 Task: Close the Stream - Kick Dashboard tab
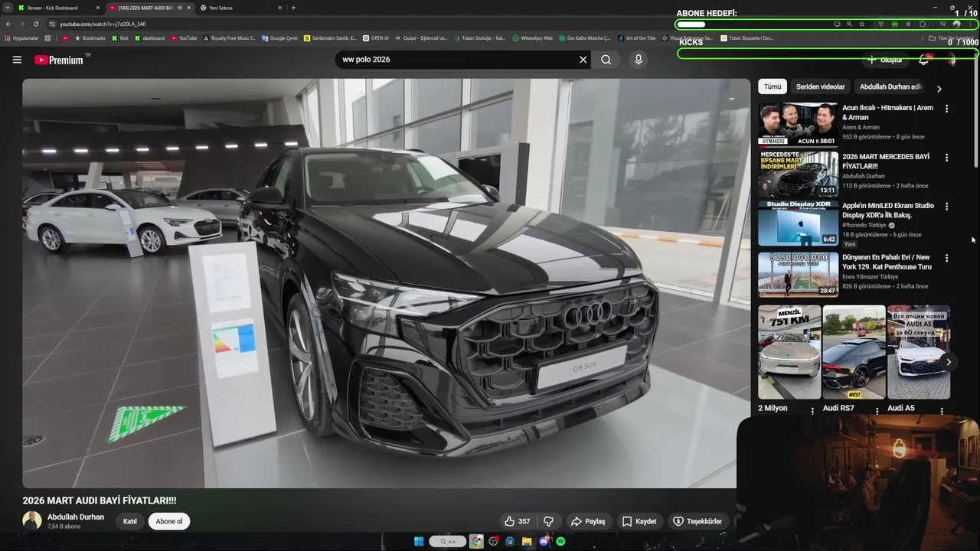click(97, 8)
